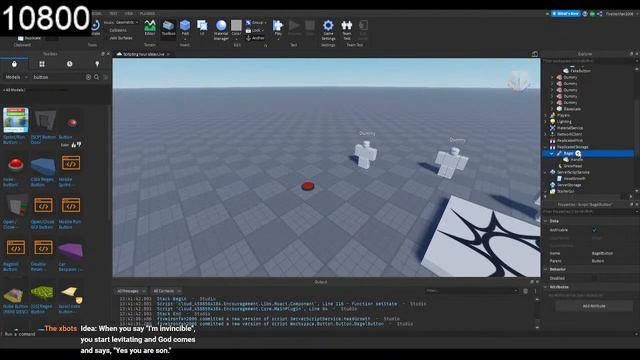Open Toolbox search filter options
640x360 pixels.
(x=106, y=77)
